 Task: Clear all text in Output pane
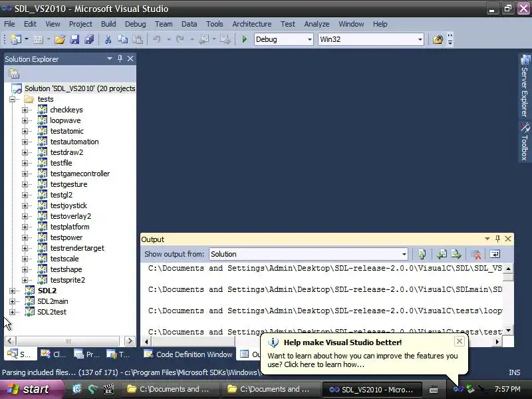coord(476,254)
